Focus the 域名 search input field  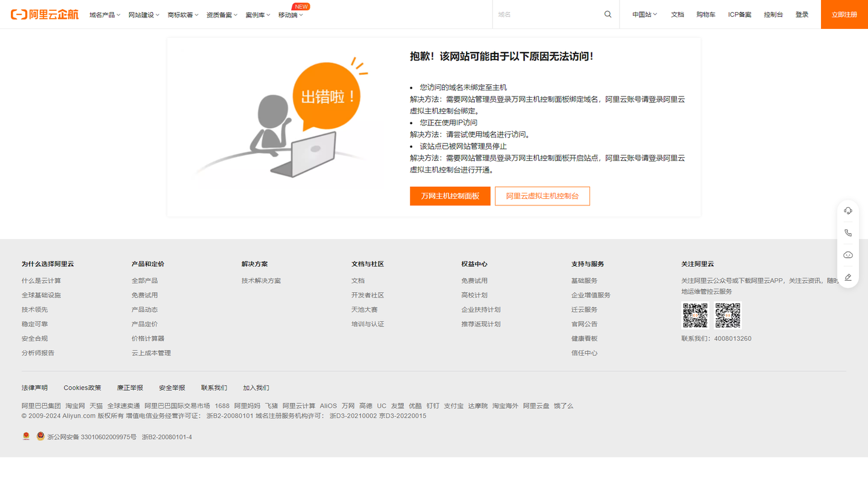[549, 14]
